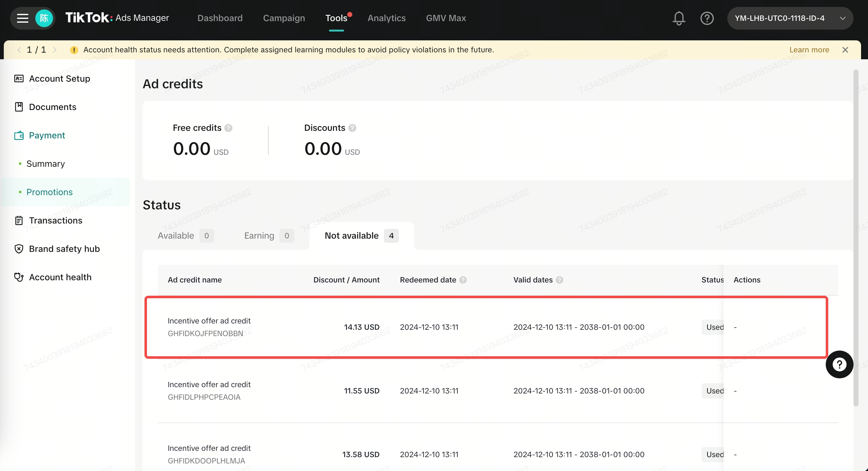The image size is (868, 471).
Task: Click the notifications bell icon
Action: coord(679,18)
